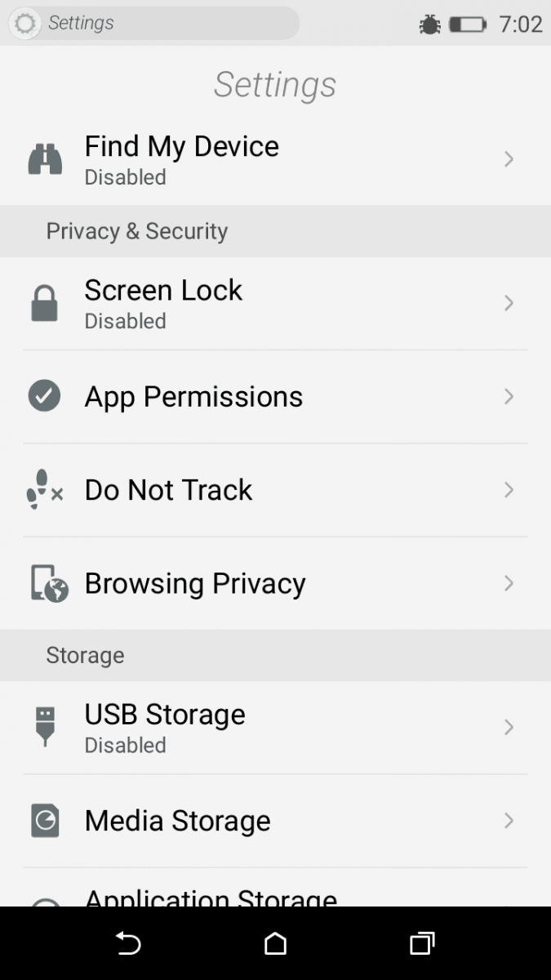Open Media Storage settings entry

tap(275, 821)
